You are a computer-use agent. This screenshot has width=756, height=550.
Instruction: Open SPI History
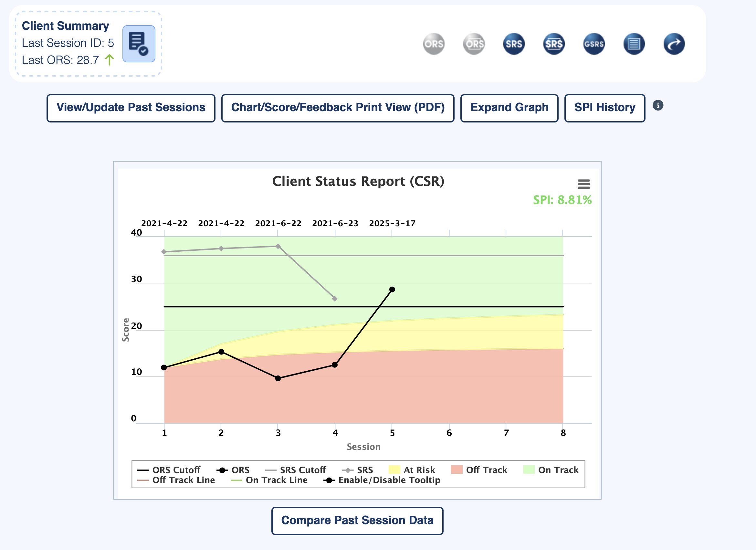604,108
